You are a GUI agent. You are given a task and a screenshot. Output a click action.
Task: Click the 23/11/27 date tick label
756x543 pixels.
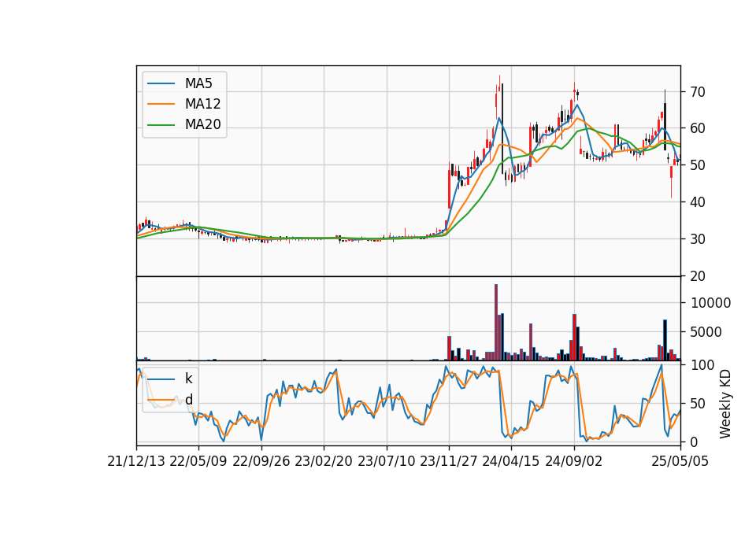pyautogui.click(x=449, y=462)
